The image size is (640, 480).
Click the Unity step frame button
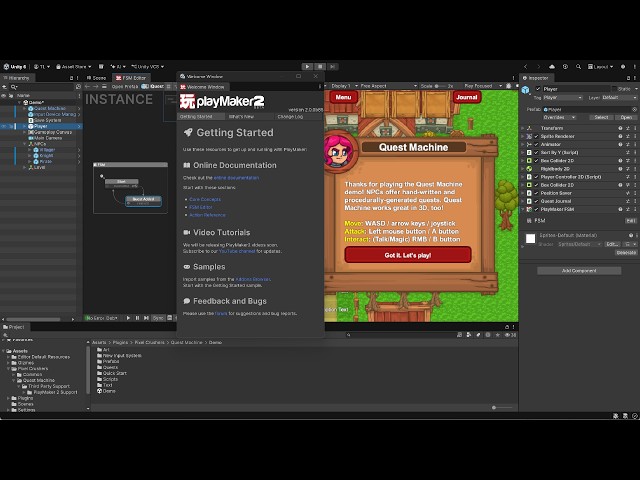(333, 67)
